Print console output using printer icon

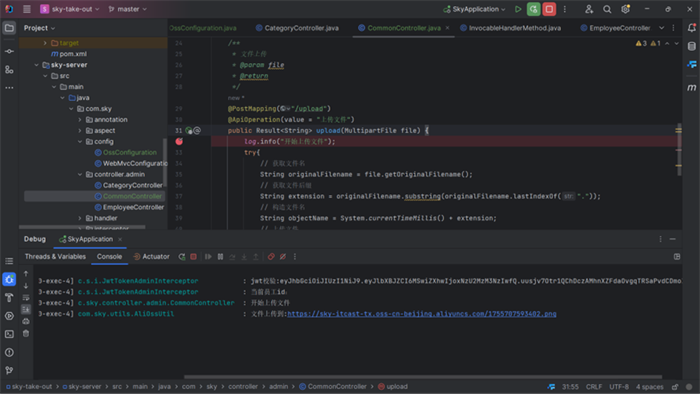pos(26,321)
